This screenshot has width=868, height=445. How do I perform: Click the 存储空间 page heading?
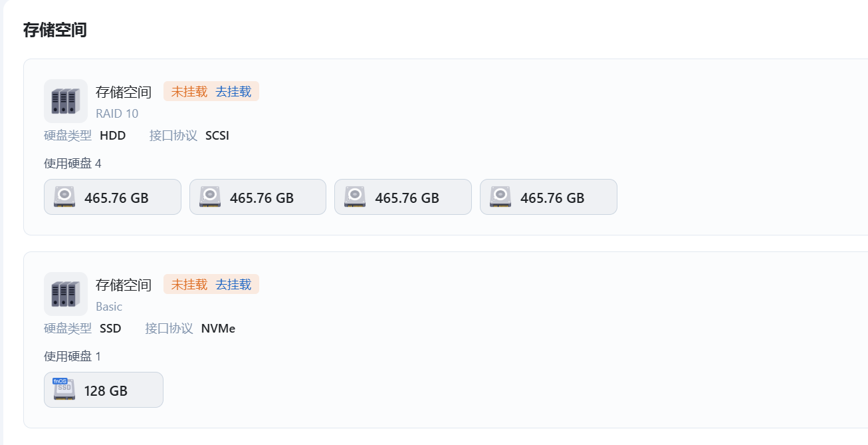point(55,30)
